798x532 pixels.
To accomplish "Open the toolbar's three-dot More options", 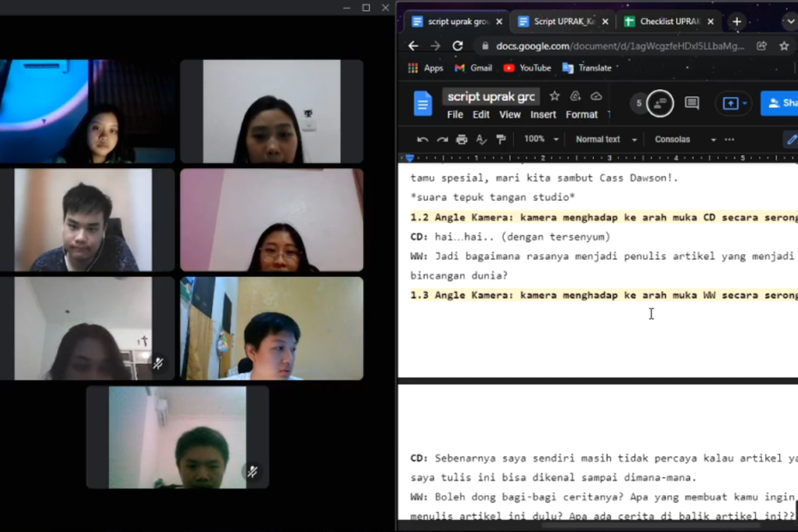I will (x=729, y=140).
